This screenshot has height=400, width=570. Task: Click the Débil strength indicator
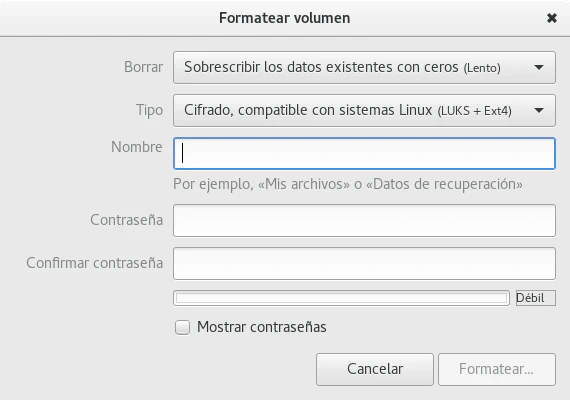click(x=536, y=298)
